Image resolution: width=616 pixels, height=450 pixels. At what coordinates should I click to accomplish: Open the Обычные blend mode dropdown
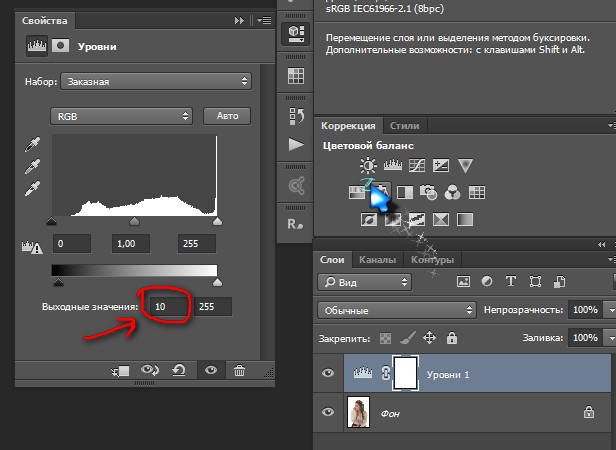coord(397,310)
